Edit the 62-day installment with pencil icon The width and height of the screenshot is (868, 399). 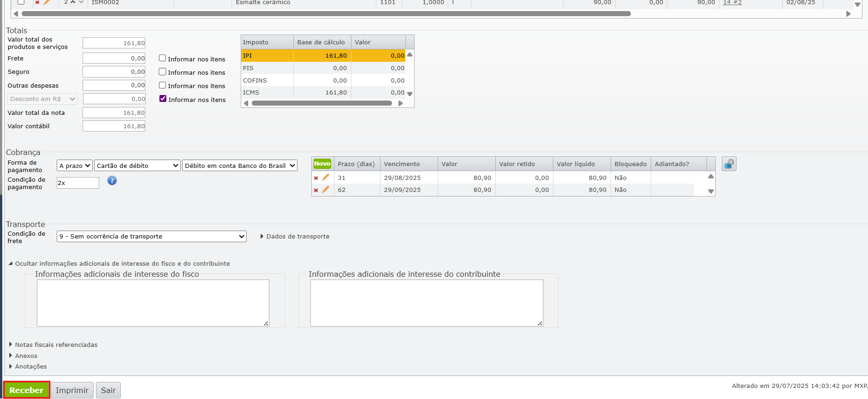coord(326,190)
